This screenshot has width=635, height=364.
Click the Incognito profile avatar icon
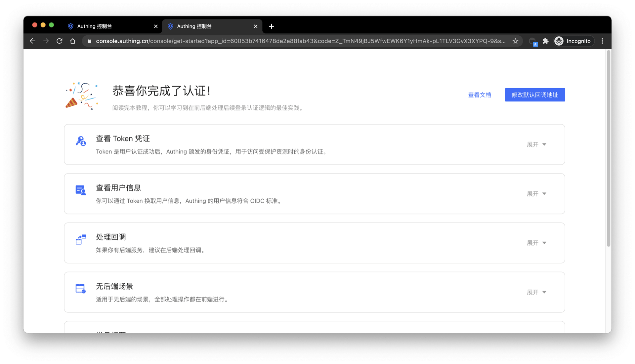(x=559, y=41)
